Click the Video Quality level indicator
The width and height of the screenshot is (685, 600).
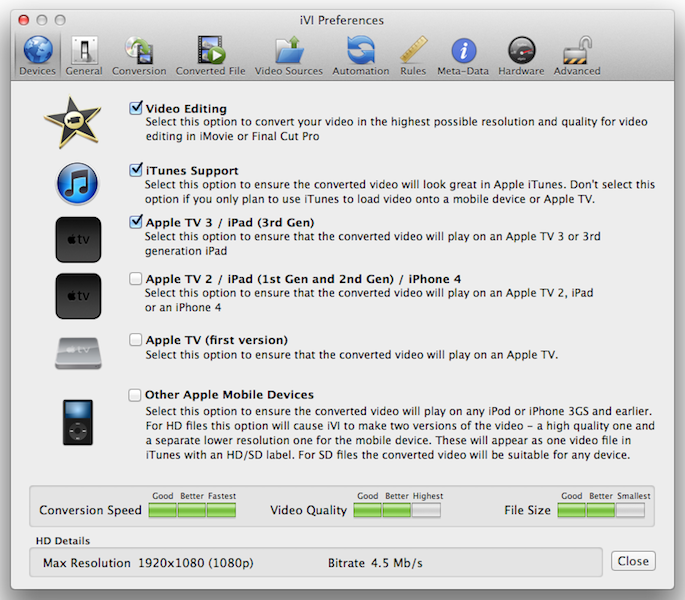(398, 510)
